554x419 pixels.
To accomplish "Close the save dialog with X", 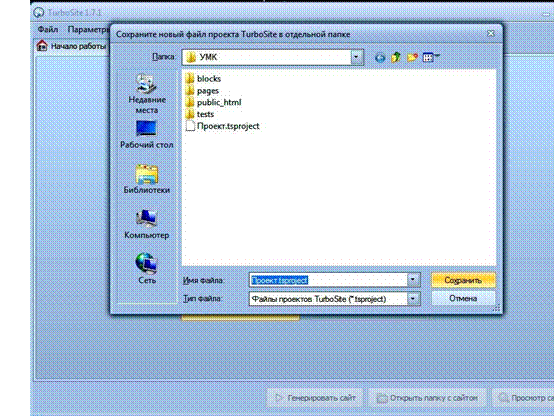I will (490, 33).
